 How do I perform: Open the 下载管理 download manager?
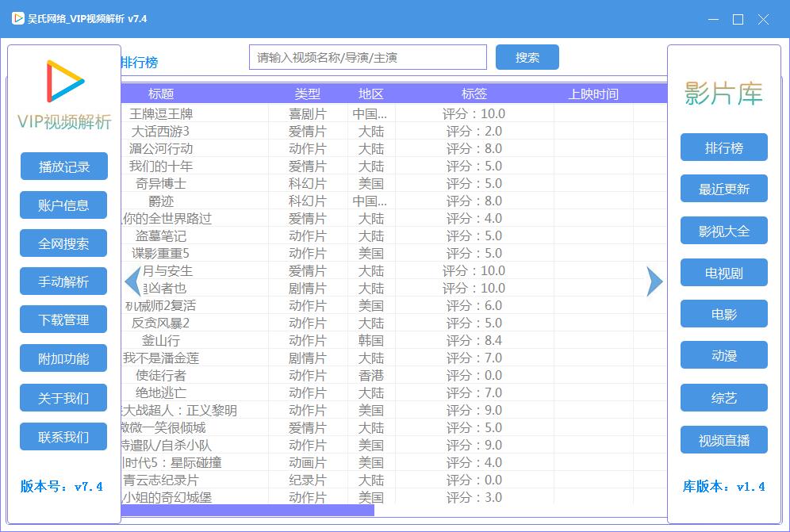63,320
